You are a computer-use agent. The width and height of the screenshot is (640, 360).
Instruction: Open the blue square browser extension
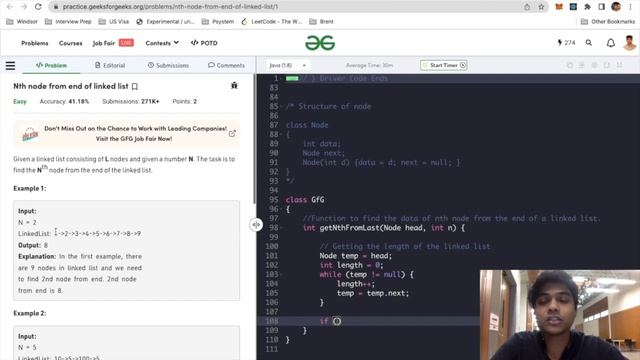coord(573,7)
